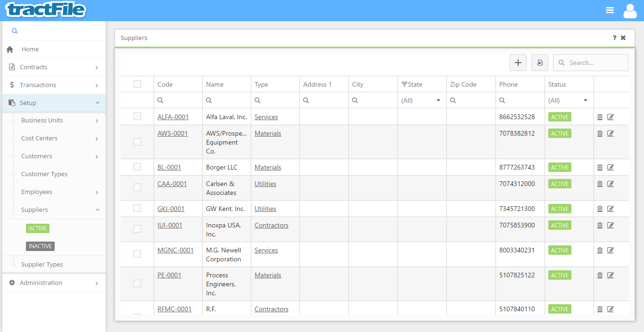Image resolution: width=644 pixels, height=332 pixels.
Task: Edit the IUI-0001 supplier row
Action: point(611,225)
